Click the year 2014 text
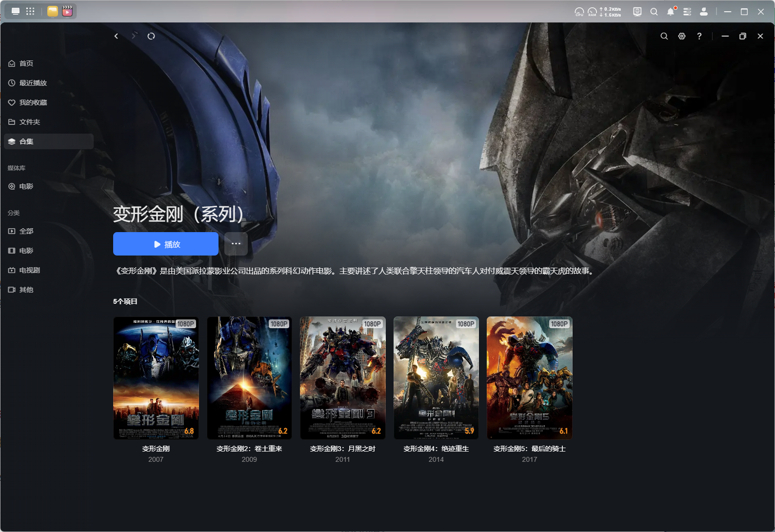The image size is (775, 532). 436,459
